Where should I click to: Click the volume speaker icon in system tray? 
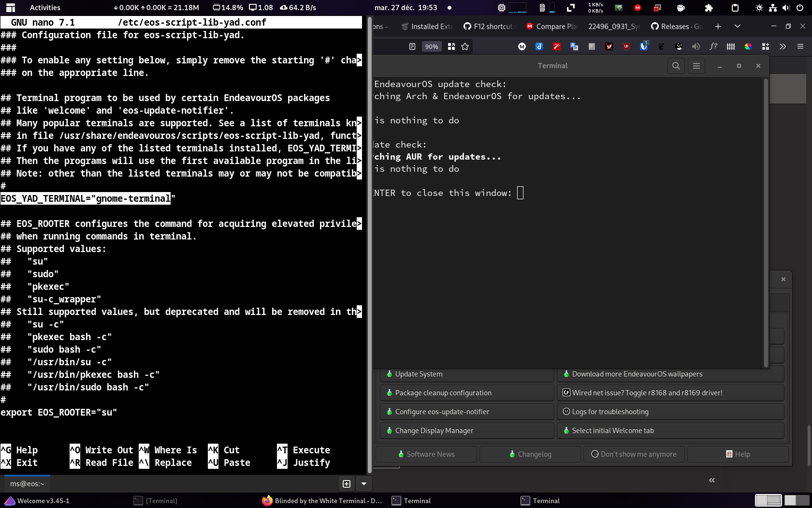point(786,8)
